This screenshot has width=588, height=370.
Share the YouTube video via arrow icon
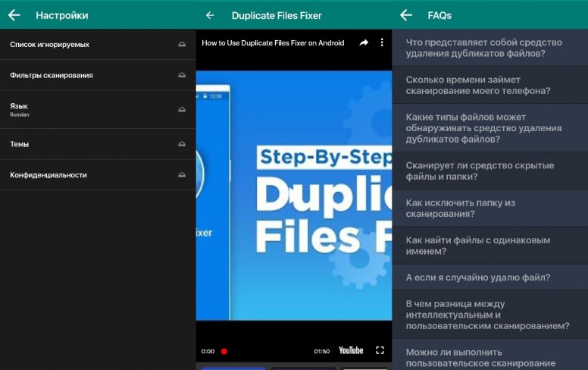coord(364,43)
